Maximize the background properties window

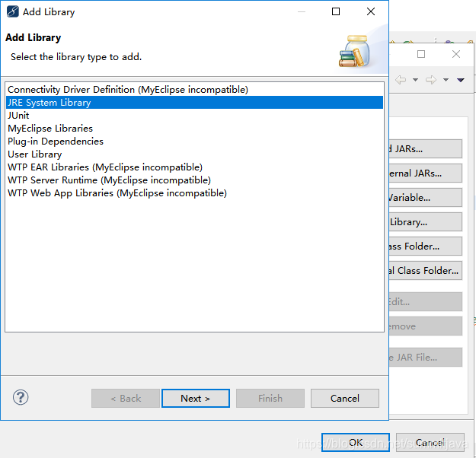421,54
